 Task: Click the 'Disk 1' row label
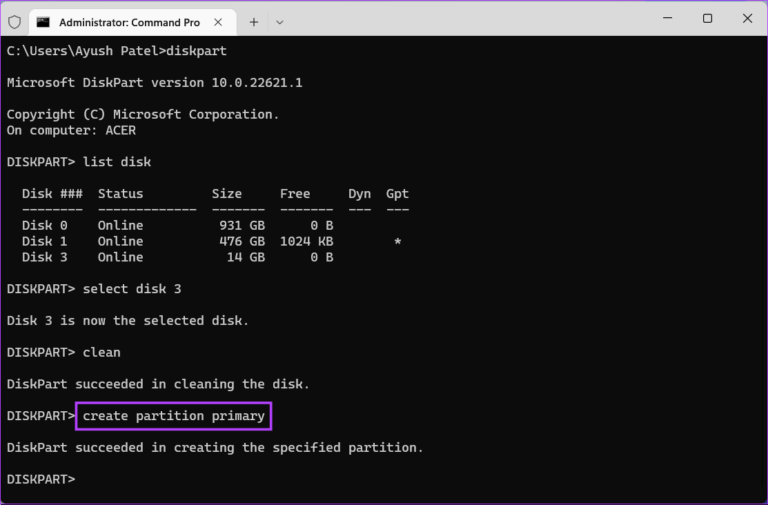click(45, 241)
